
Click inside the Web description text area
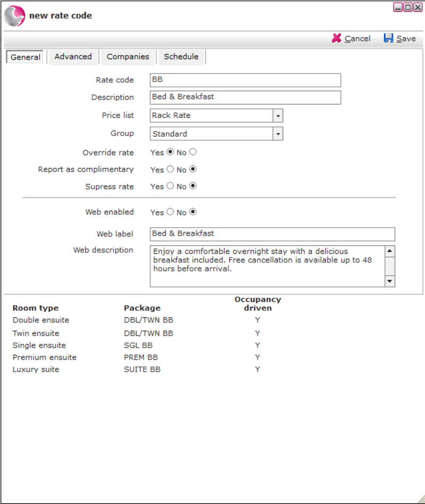[268, 266]
